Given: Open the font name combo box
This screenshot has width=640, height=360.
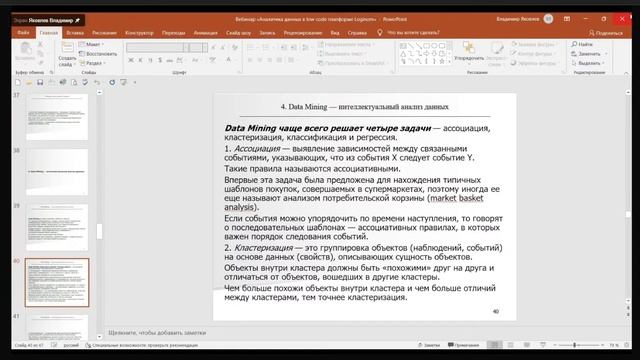Looking at the screenshot, I should point(157,47).
